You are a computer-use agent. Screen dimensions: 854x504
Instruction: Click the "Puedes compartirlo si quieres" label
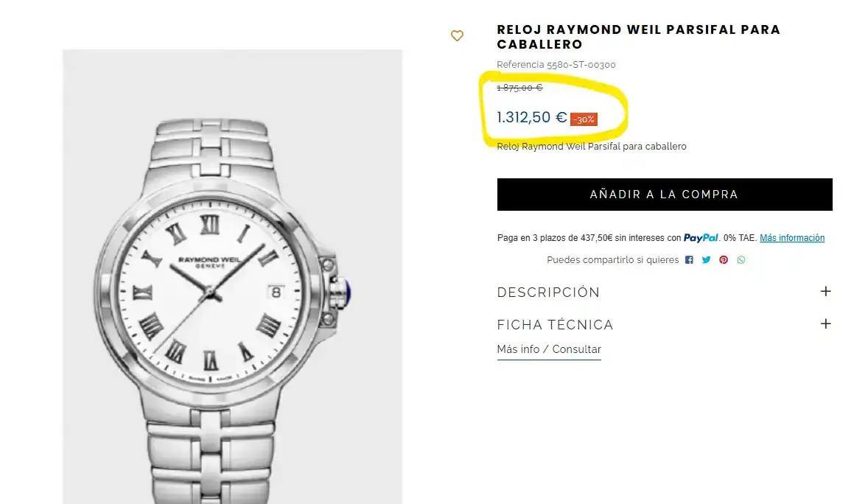[612, 260]
